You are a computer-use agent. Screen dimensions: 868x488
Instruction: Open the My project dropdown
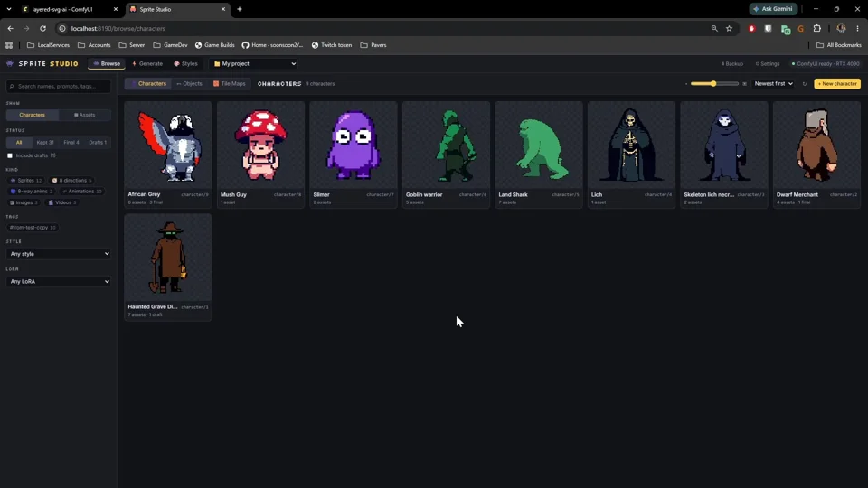(254, 63)
